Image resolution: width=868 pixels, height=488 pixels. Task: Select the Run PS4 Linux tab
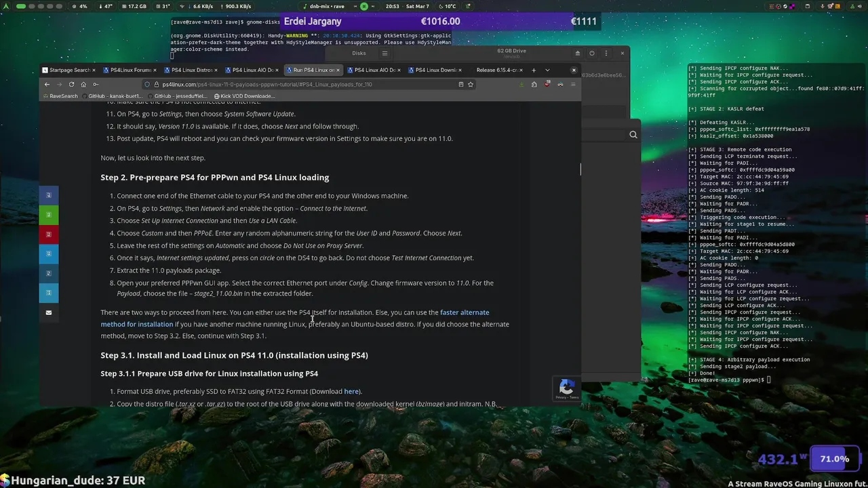(313, 70)
